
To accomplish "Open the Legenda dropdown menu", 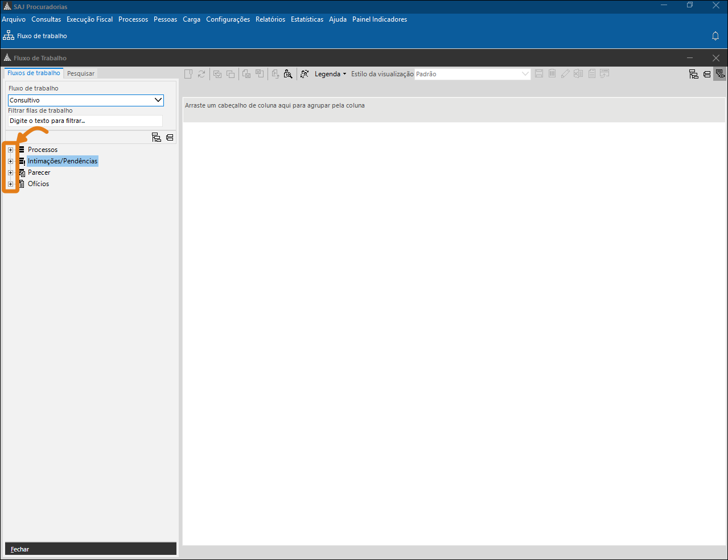I will click(330, 74).
